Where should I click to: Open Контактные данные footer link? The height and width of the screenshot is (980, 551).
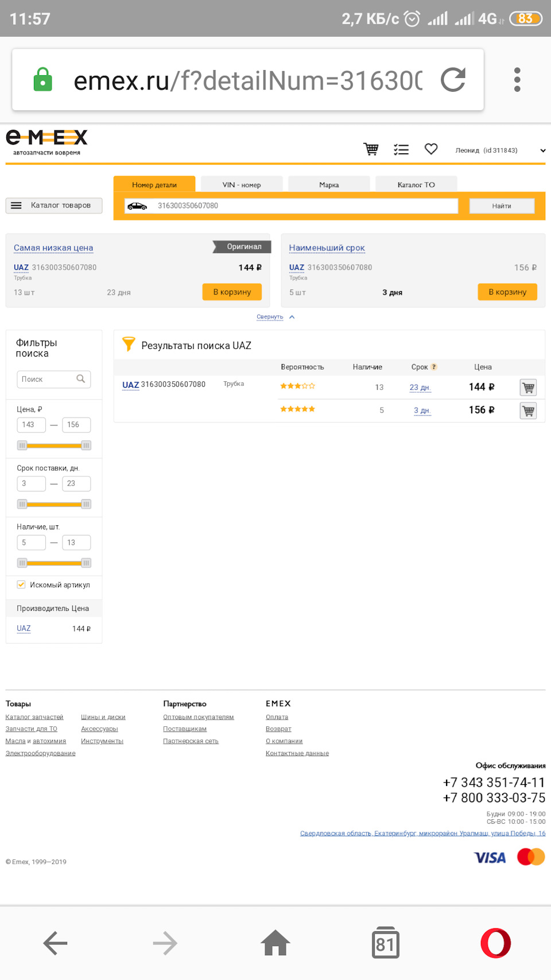(x=297, y=753)
